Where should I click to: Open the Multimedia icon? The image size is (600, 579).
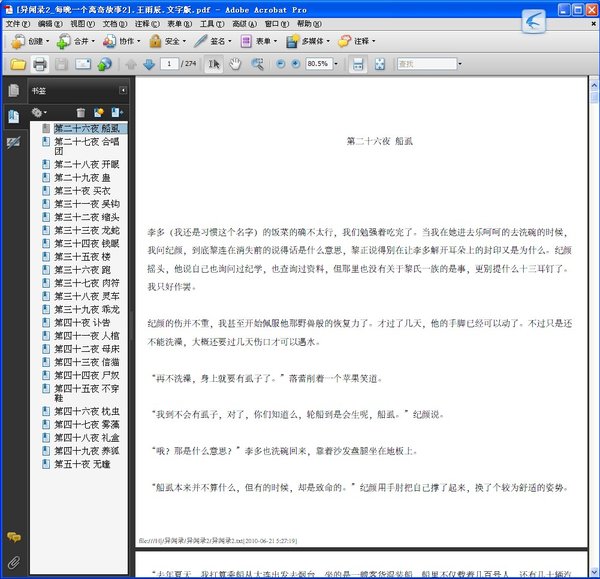(292, 41)
